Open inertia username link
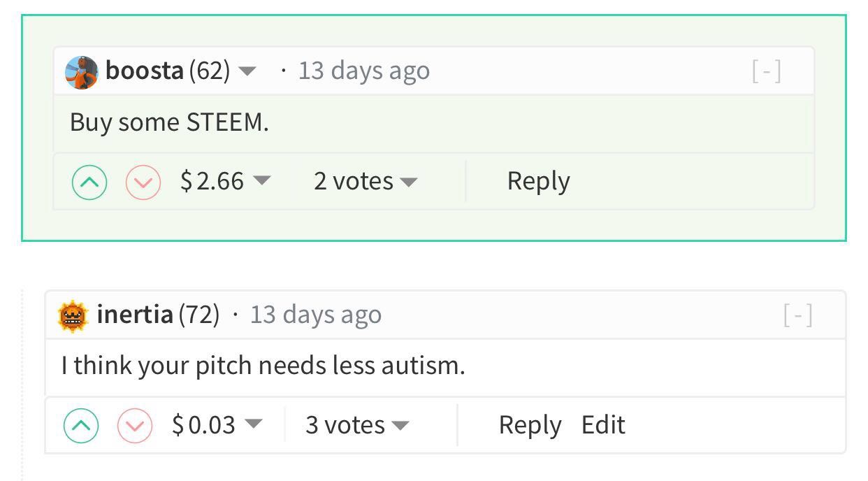 coord(135,315)
